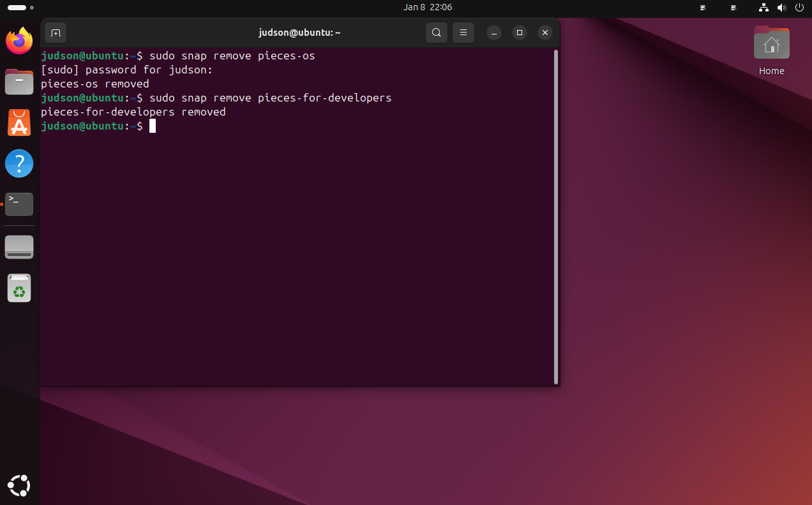Click the 'pieces-os removed' output line
This screenshot has height=505, width=812.
(x=95, y=84)
